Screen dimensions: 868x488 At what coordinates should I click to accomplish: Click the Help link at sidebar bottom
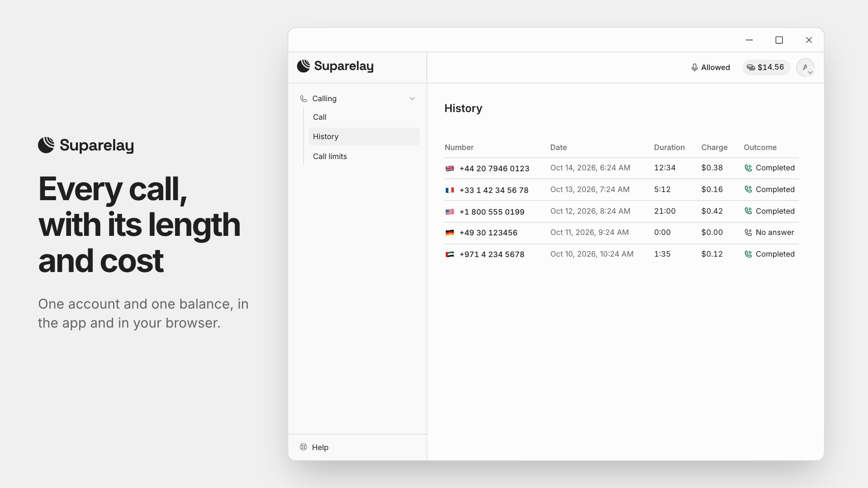pos(320,447)
